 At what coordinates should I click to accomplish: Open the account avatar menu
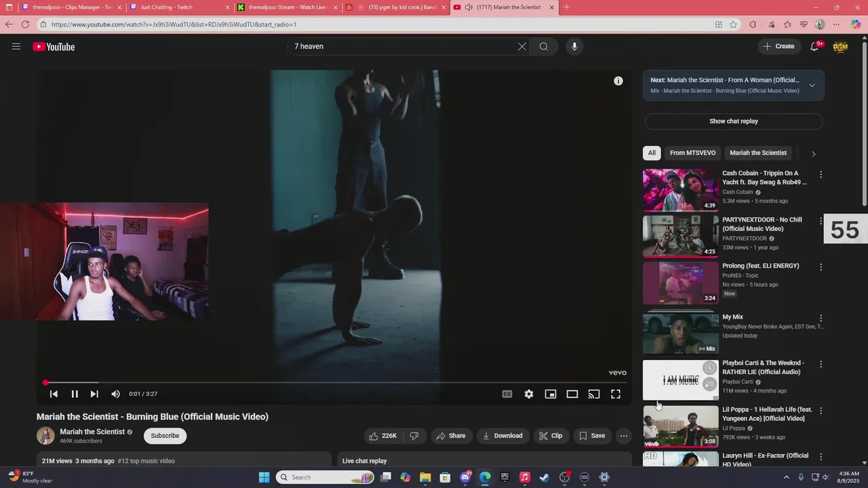(840, 47)
